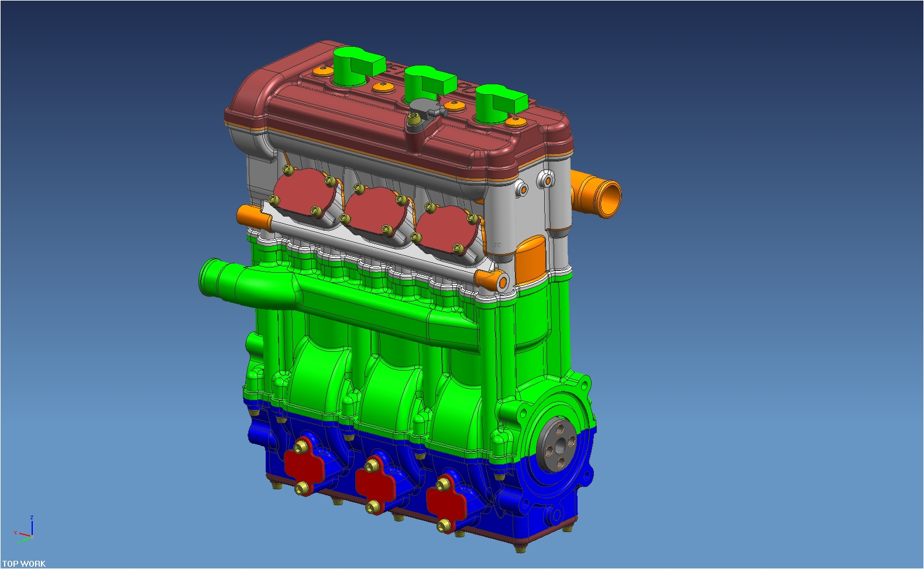The width and height of the screenshot is (924, 569).
Task: Select the leftmost red bracket on crankcase
Action: coord(303,465)
